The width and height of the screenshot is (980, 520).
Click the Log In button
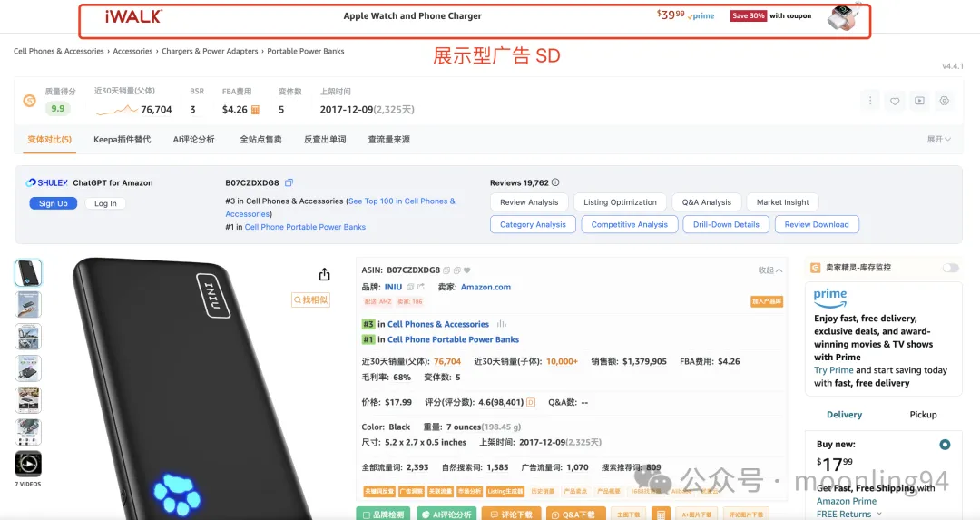tap(105, 203)
